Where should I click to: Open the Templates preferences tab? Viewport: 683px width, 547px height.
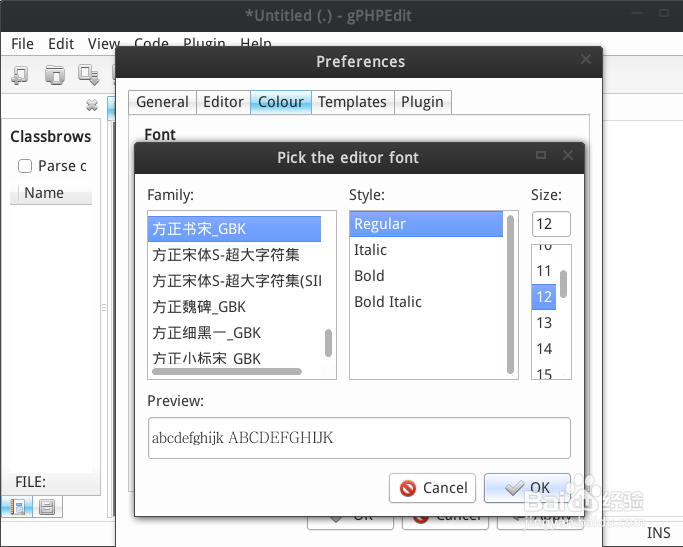(352, 102)
